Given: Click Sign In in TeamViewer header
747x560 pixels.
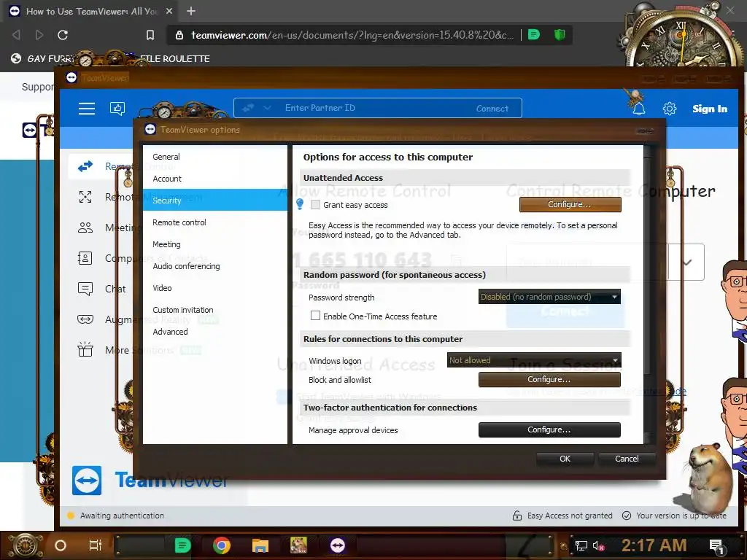Looking at the screenshot, I should (710, 109).
